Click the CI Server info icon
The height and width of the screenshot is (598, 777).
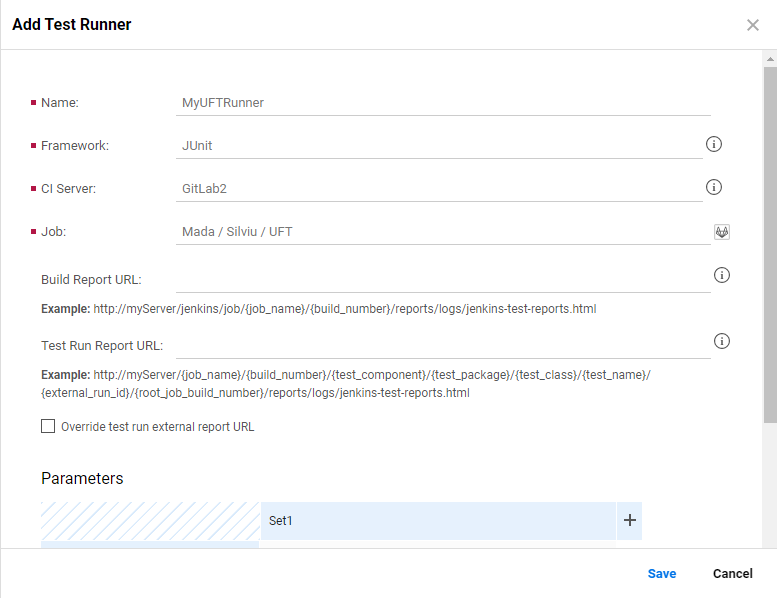click(x=714, y=187)
